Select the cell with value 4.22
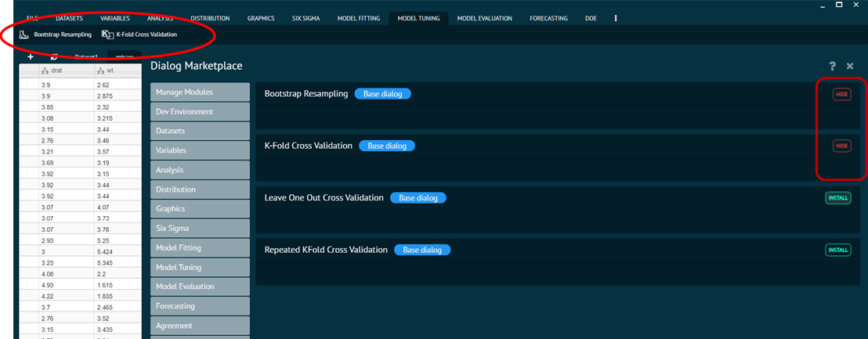The height and width of the screenshot is (339, 868). (66, 297)
